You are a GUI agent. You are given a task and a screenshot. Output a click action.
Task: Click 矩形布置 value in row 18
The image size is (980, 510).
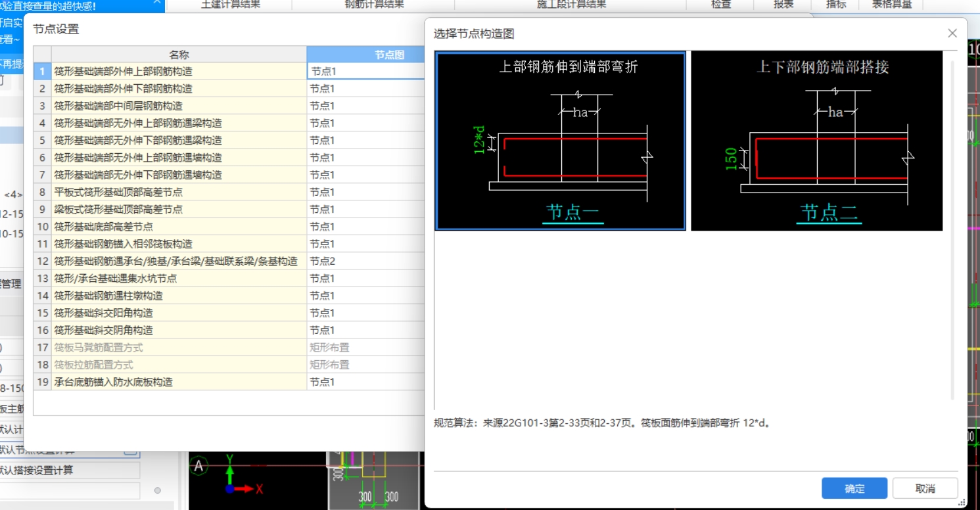366,365
